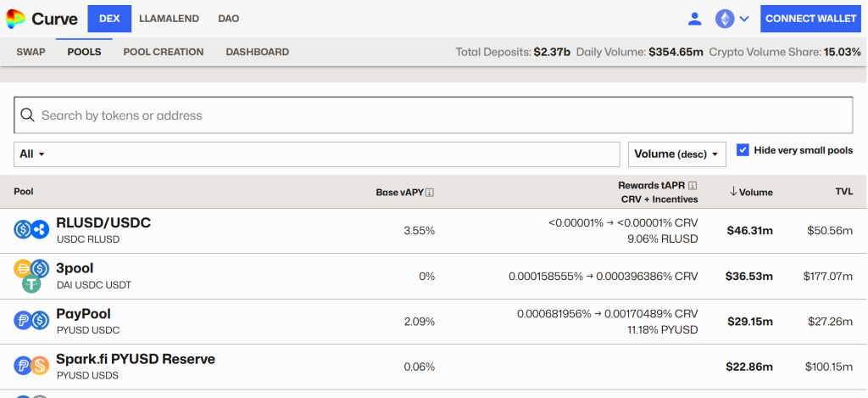Image resolution: width=868 pixels, height=398 pixels.
Task: Click the search magnifier icon
Action: click(27, 115)
